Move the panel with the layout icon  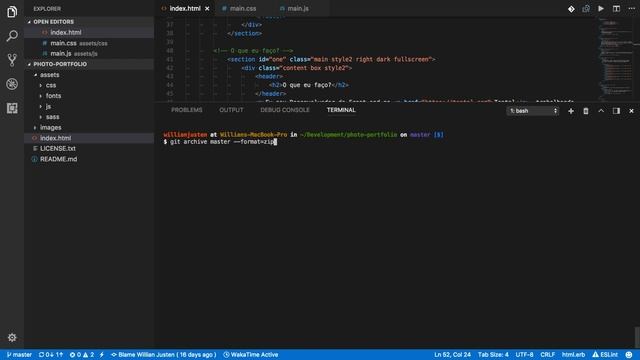pos(616,111)
